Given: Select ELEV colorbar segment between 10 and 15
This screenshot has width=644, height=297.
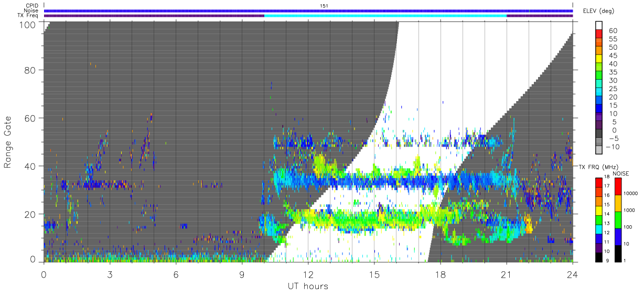Looking at the screenshot, I should tap(599, 109).
